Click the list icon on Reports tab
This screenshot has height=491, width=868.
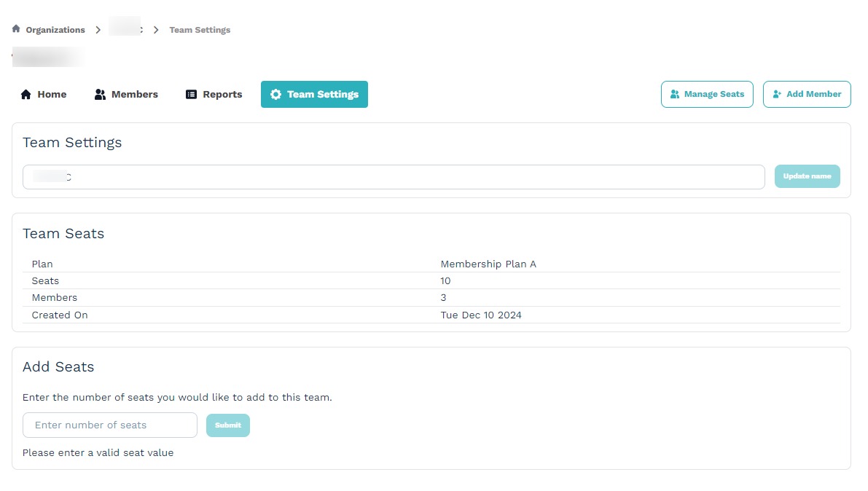pyautogui.click(x=192, y=95)
